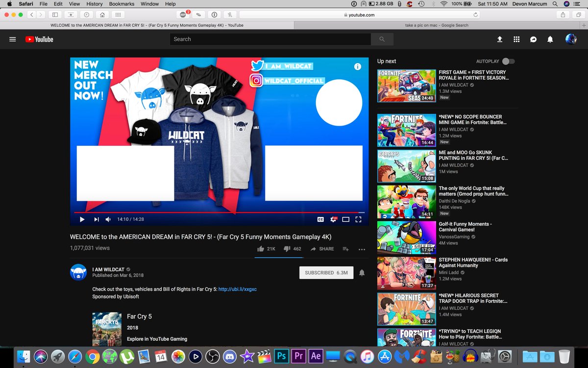Click the Far Cry 5 game cover
Screen dimensions: 588x368
107,329
